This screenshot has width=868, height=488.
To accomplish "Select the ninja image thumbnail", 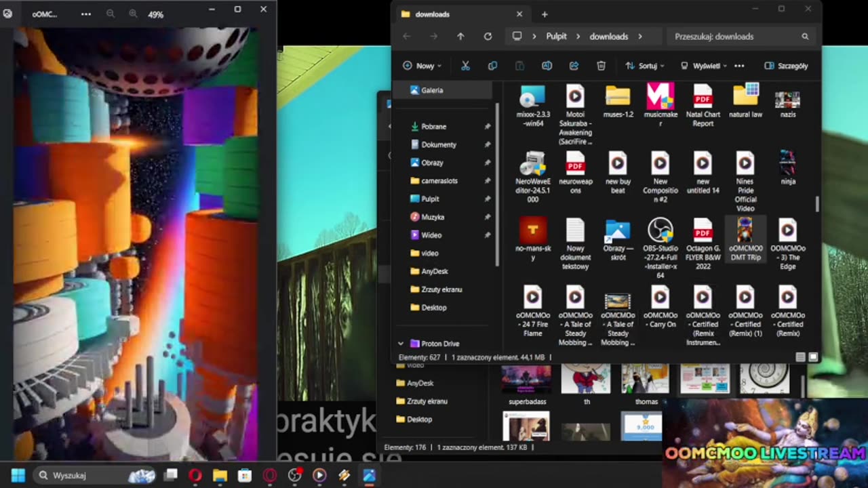I will click(x=787, y=168).
